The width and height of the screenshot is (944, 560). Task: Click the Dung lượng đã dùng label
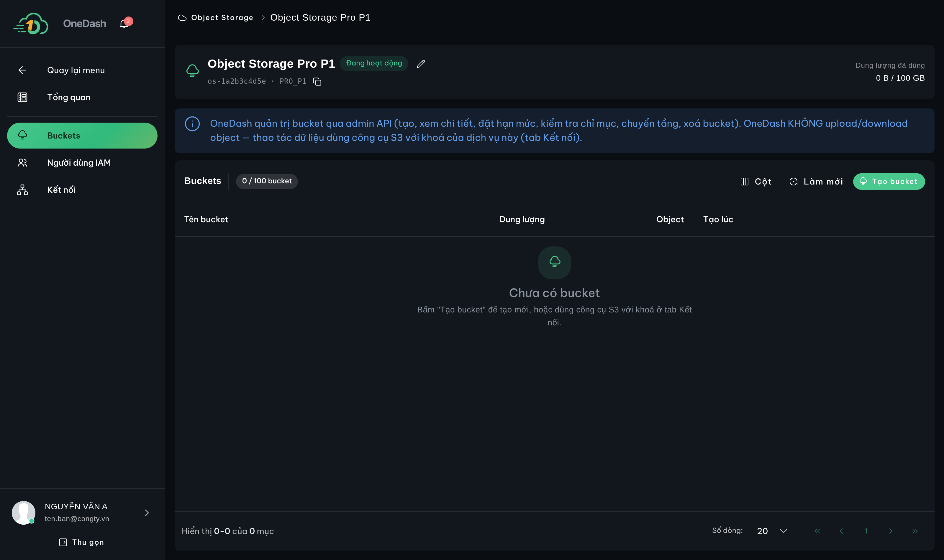point(890,66)
